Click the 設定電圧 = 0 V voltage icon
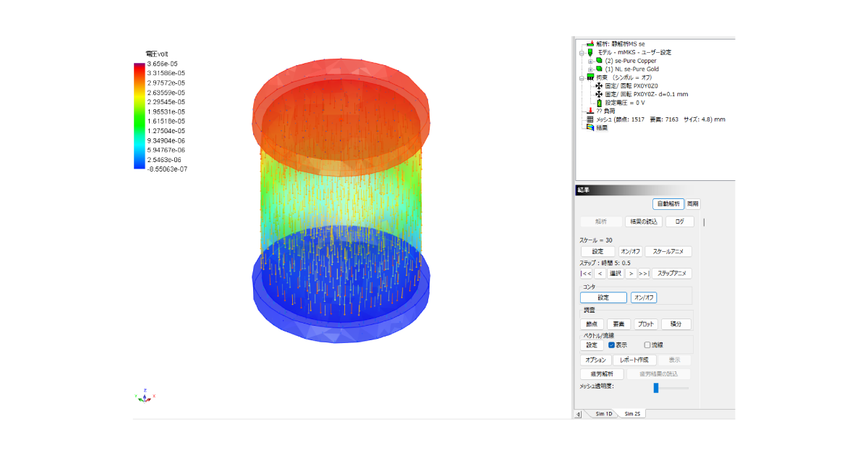Image resolution: width=868 pixels, height=456 pixels. (x=599, y=103)
